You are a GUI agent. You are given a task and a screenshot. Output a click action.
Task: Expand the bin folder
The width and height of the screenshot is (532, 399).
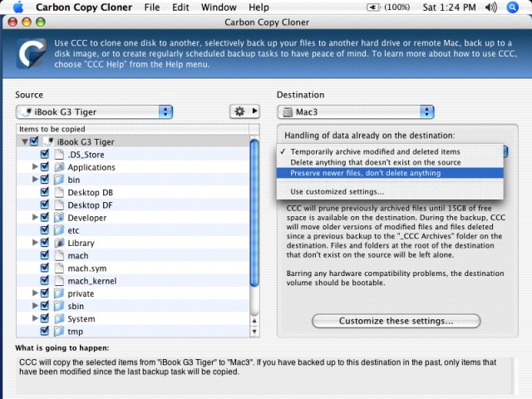pos(35,180)
